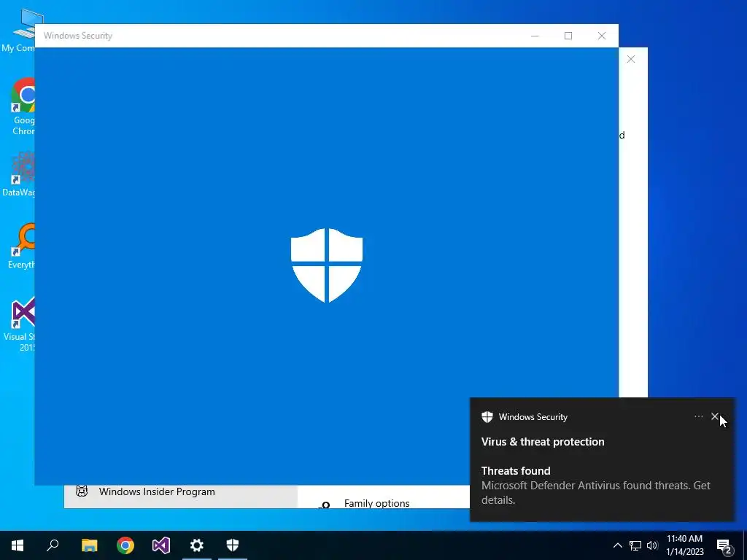
Task: Switch to Settings gear taskbar icon
Action: coord(197,545)
